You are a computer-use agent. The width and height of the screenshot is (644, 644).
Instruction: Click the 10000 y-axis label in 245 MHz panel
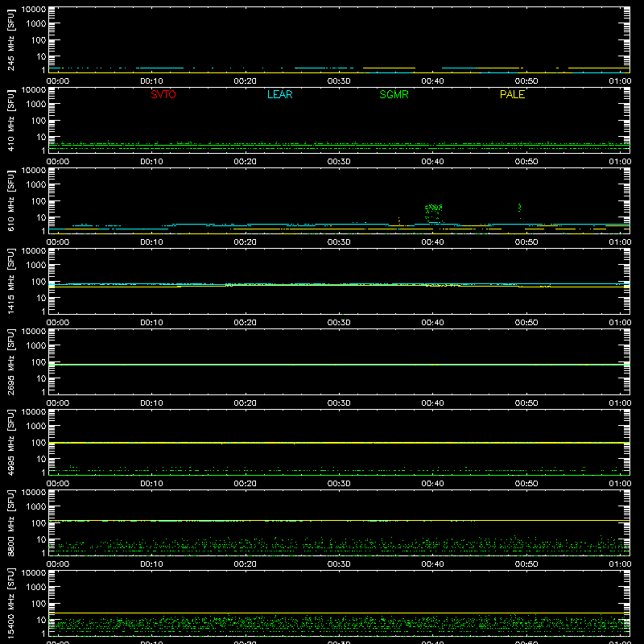pos(34,10)
